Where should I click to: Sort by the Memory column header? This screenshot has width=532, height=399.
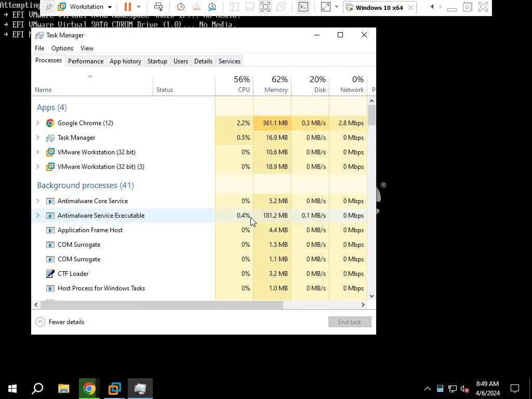tap(272, 84)
